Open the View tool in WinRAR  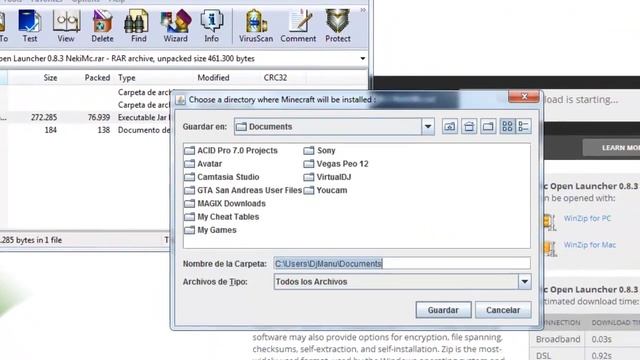coord(66,26)
